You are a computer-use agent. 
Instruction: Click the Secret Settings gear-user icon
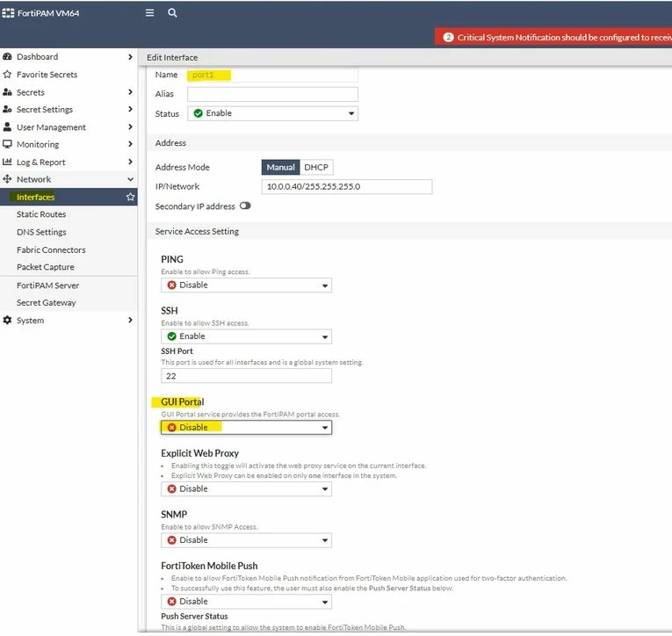coord(7,109)
